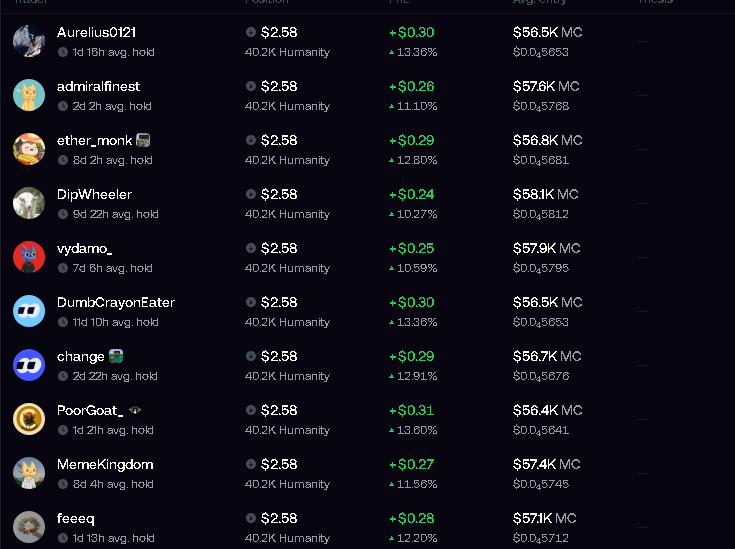Image resolution: width=735 pixels, height=549 pixels.
Task: Click the eye badge beside PoorGoat_
Action: click(135, 410)
